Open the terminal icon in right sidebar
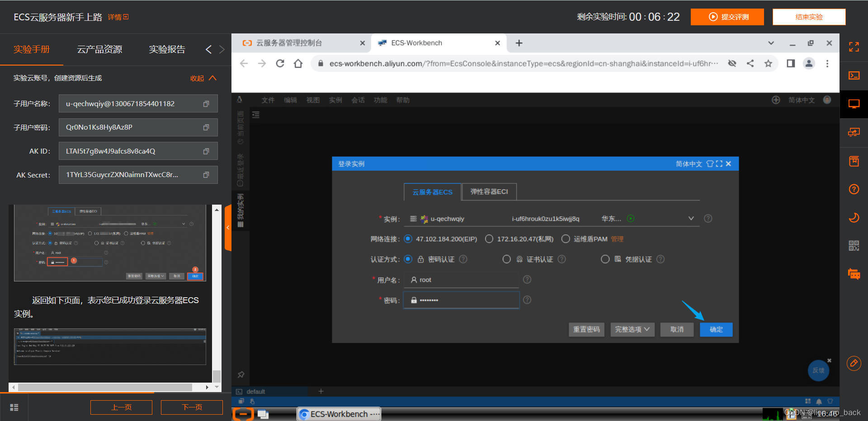Screen dimensions: 868x421 click(854, 75)
